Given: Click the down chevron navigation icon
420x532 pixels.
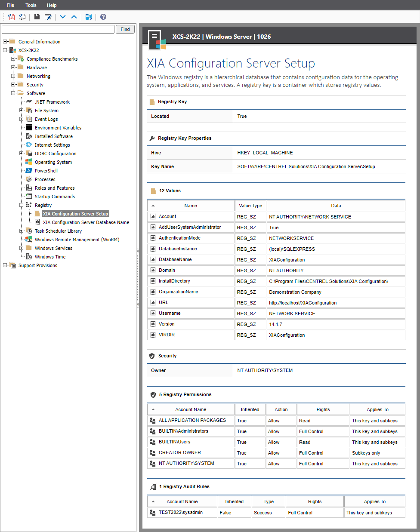Looking at the screenshot, I should tap(62, 16).
